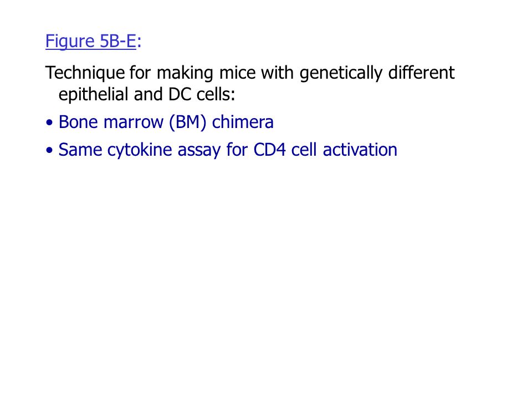This screenshot has height=399, width=532.
Task: Click the bullet dot before Same cytokine
Action: click(x=49, y=150)
